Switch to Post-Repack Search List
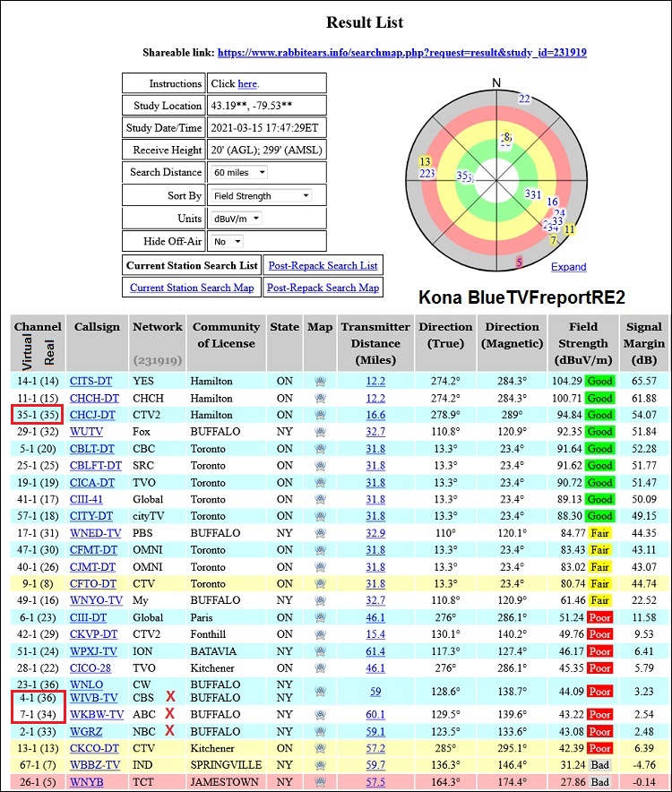The width and height of the screenshot is (672, 792). tap(323, 265)
